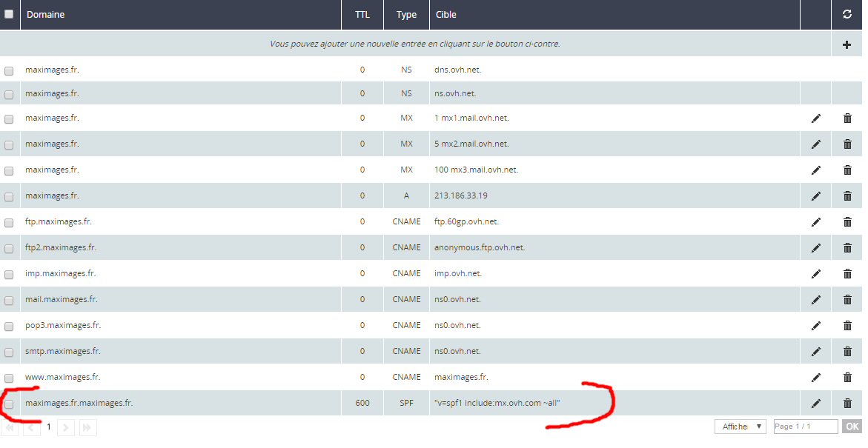Check the mx2.mail.ovh.net row checkbox
Viewport: 868px width, 448px height.
(x=9, y=145)
